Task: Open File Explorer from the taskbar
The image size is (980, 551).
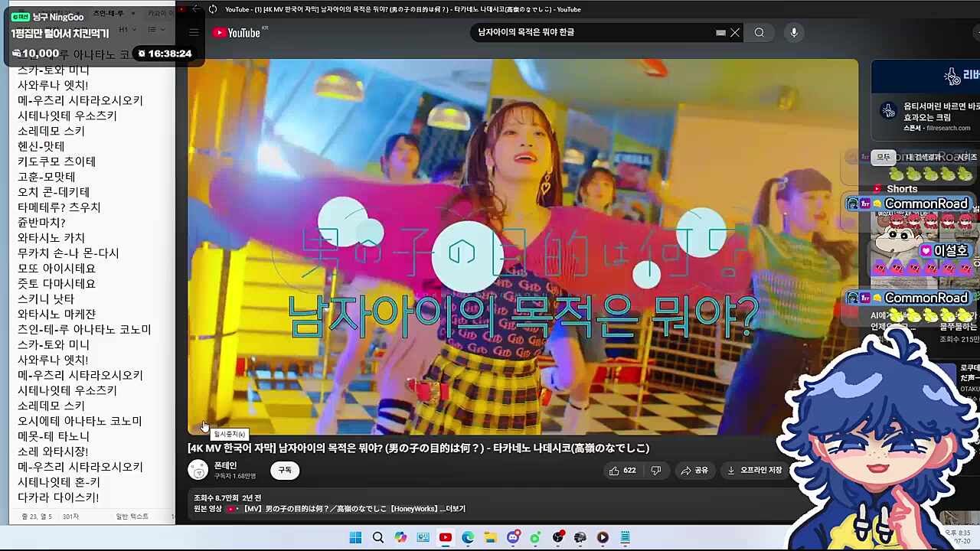Action: pos(490,537)
